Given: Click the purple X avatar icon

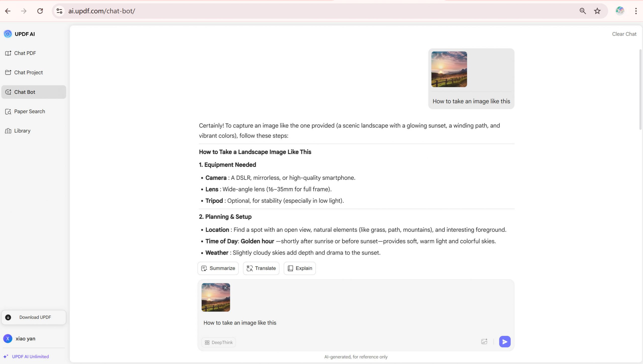Looking at the screenshot, I should point(8,339).
